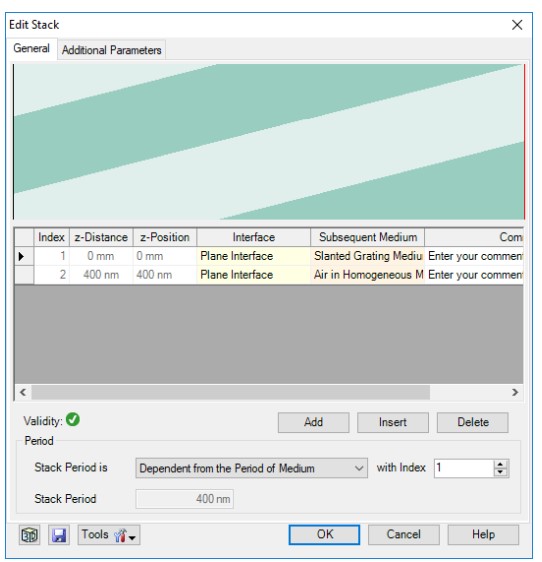This screenshot has height=562, width=542.
Task: Increase the with Index spinner value
Action: 500,464
